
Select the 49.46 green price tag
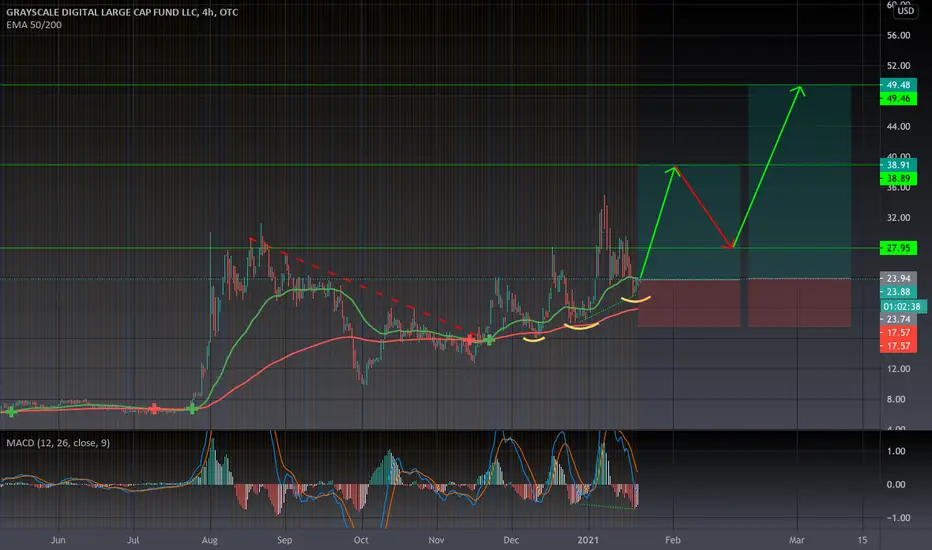click(898, 99)
